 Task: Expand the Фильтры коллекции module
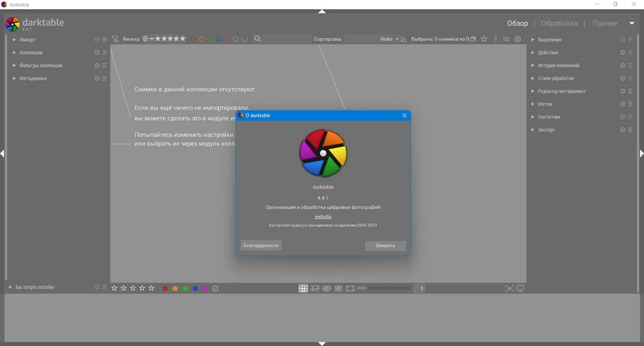tap(14, 65)
